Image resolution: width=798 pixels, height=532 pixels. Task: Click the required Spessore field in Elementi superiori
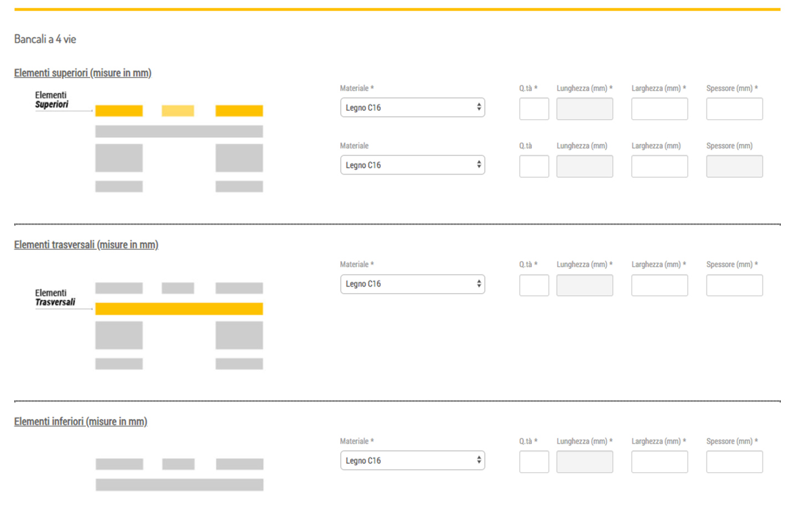pos(734,109)
